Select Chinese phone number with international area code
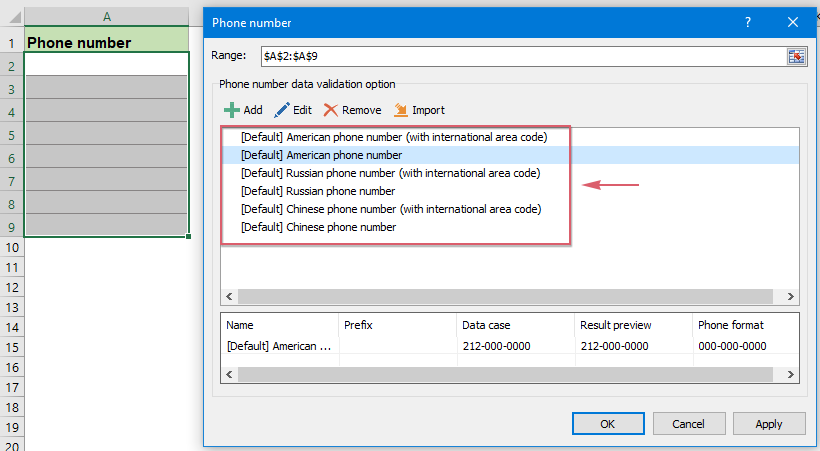The height and width of the screenshot is (451, 820). pos(390,209)
